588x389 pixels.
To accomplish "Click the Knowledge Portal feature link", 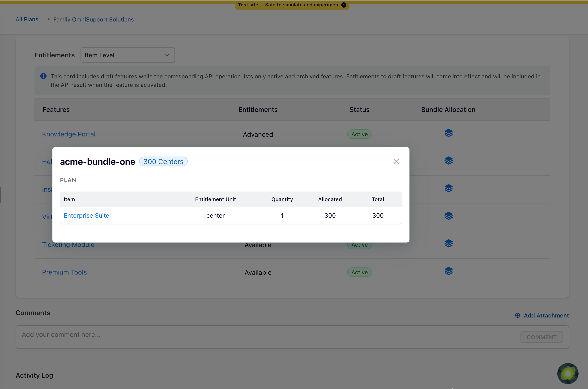I will point(69,134).
